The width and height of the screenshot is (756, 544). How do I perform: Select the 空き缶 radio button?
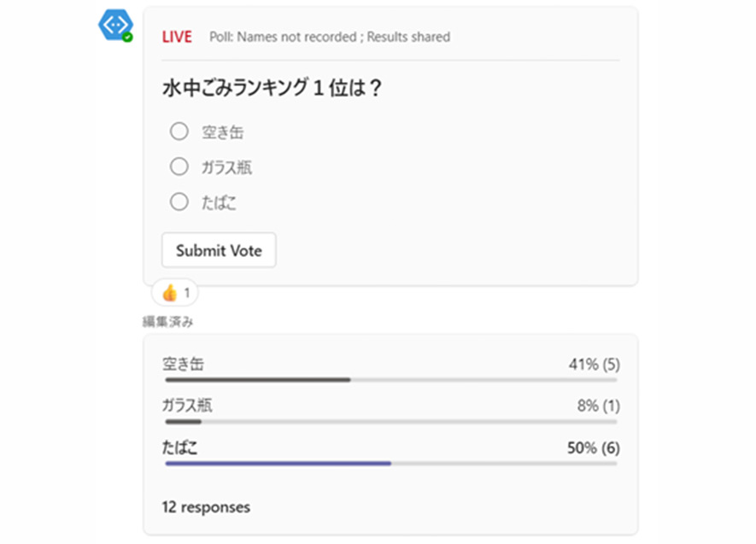[x=179, y=132]
